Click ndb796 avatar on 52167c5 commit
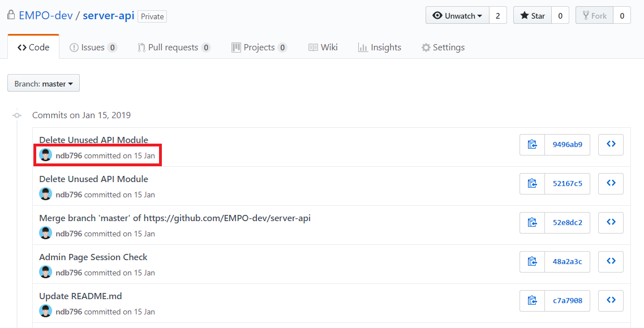This screenshot has height=328, width=644. tap(46, 194)
